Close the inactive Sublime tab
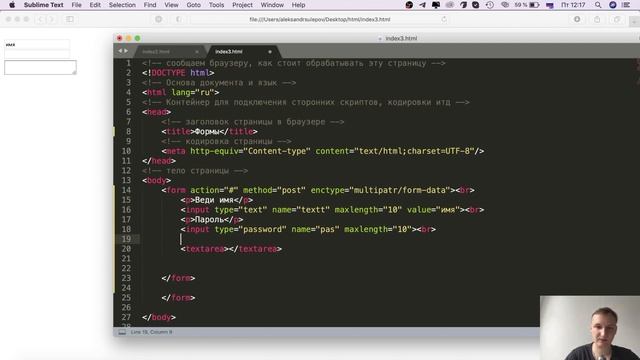The image size is (640, 360). pos(197,52)
